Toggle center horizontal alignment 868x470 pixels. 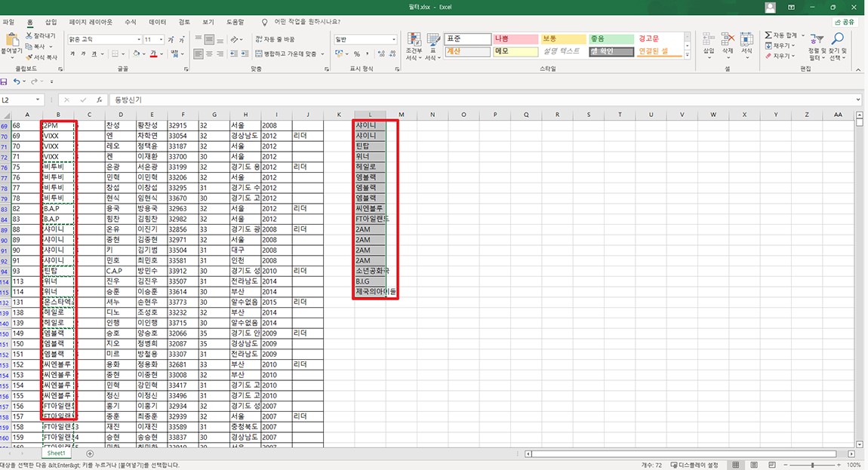click(x=209, y=54)
